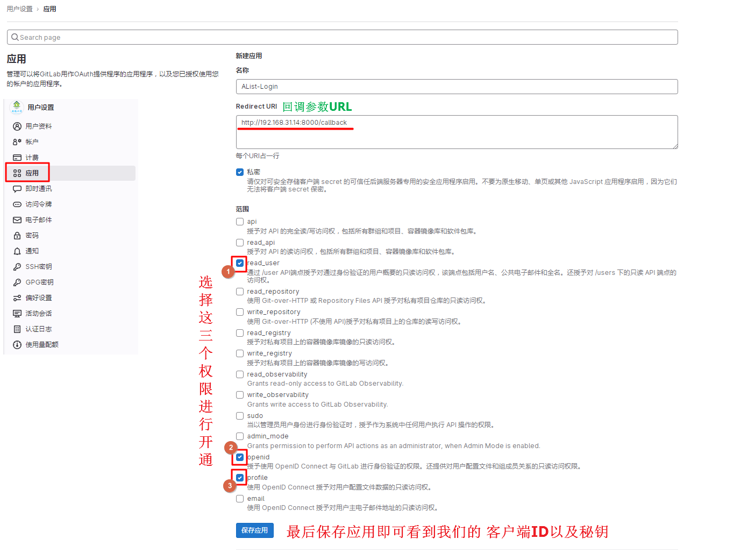Open the 用户资料 settings section
The width and height of the screenshot is (741, 560).
click(38, 126)
